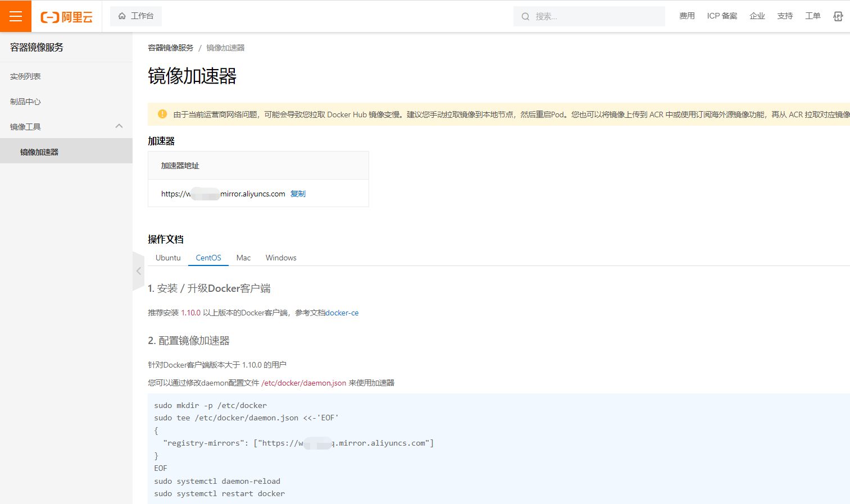Click the 容器镜像服务 breadcrumb link
Screen dimensions: 850x504
click(170, 48)
